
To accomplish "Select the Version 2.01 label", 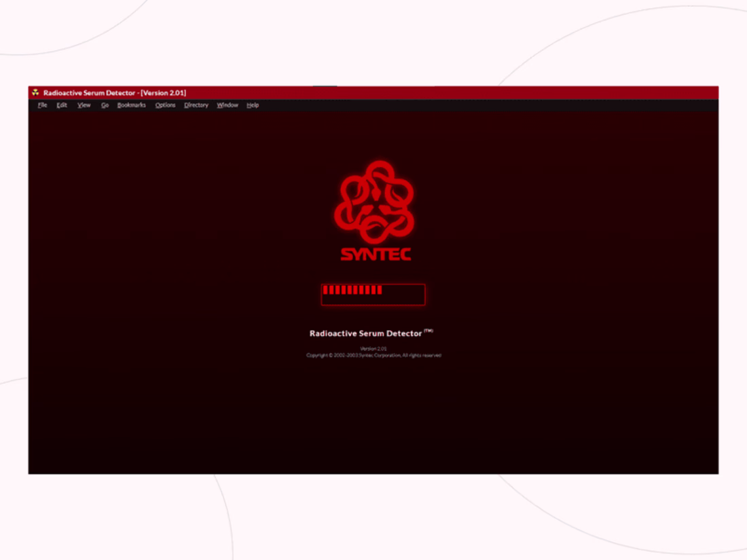I will [x=372, y=348].
